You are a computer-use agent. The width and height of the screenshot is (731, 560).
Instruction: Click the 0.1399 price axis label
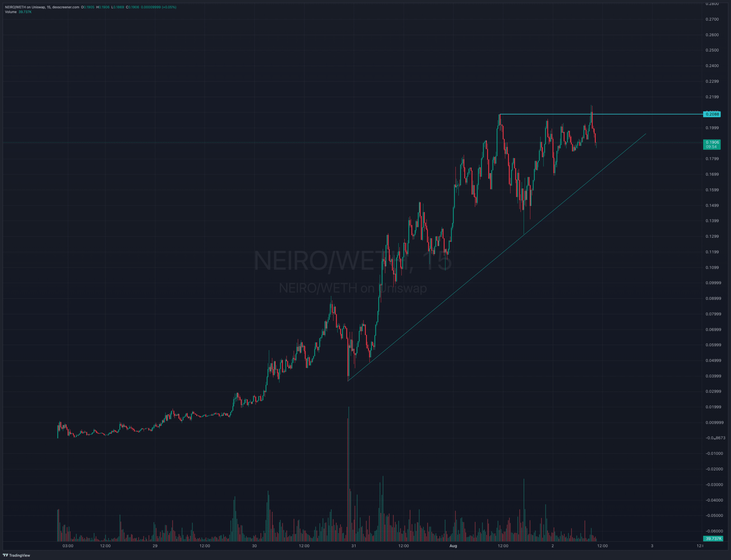click(712, 221)
